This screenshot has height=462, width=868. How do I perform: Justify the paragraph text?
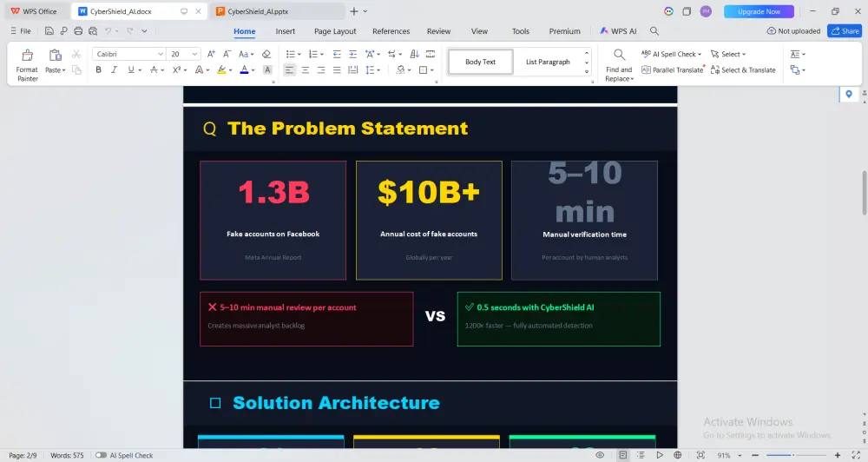[x=337, y=69]
